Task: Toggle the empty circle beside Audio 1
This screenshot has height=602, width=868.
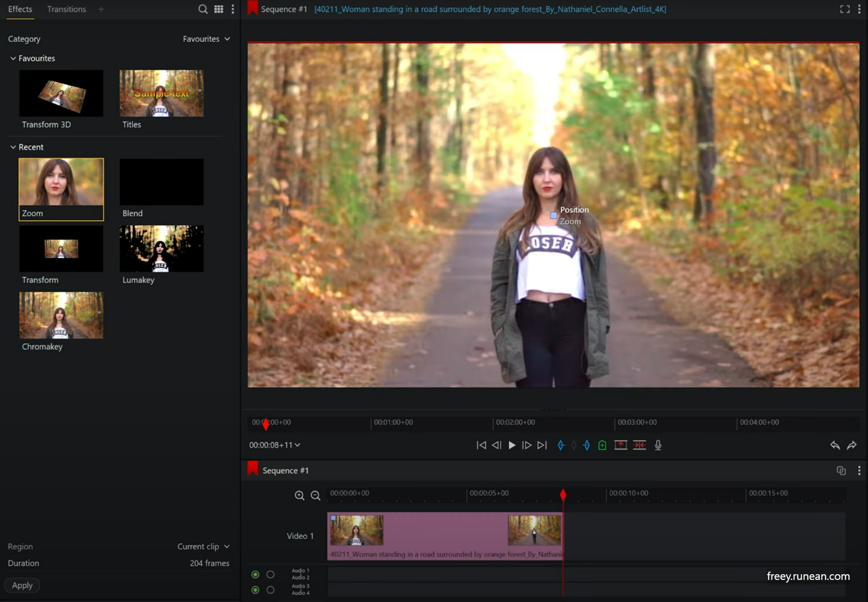Action: [x=271, y=574]
